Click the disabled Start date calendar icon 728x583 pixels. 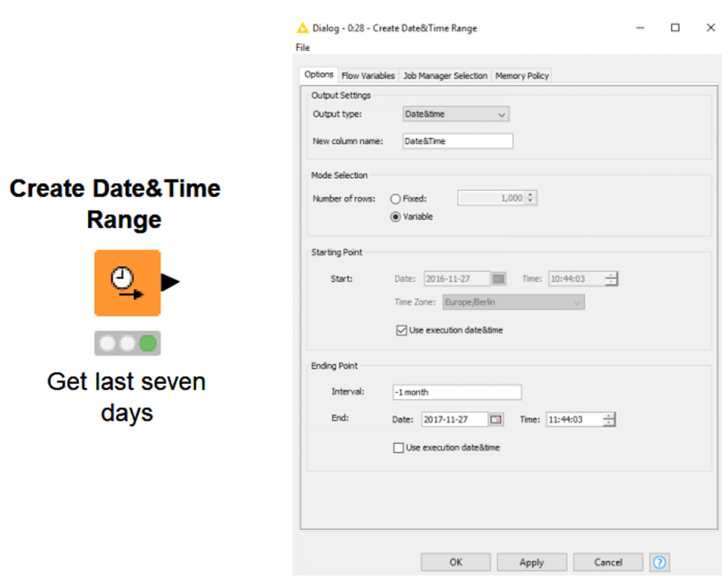tap(499, 279)
